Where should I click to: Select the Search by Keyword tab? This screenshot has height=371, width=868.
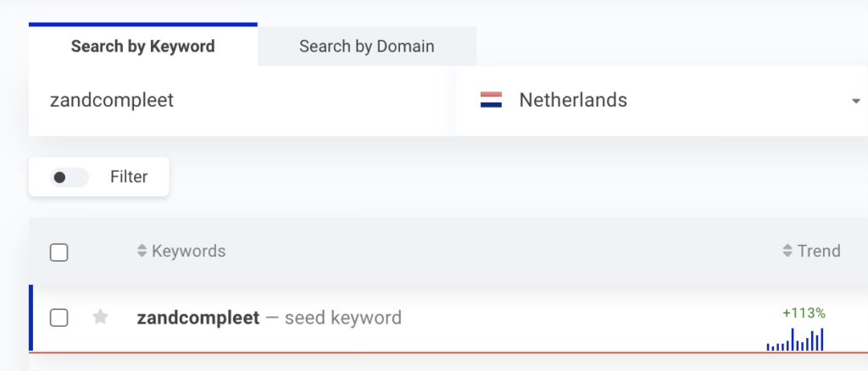point(142,47)
